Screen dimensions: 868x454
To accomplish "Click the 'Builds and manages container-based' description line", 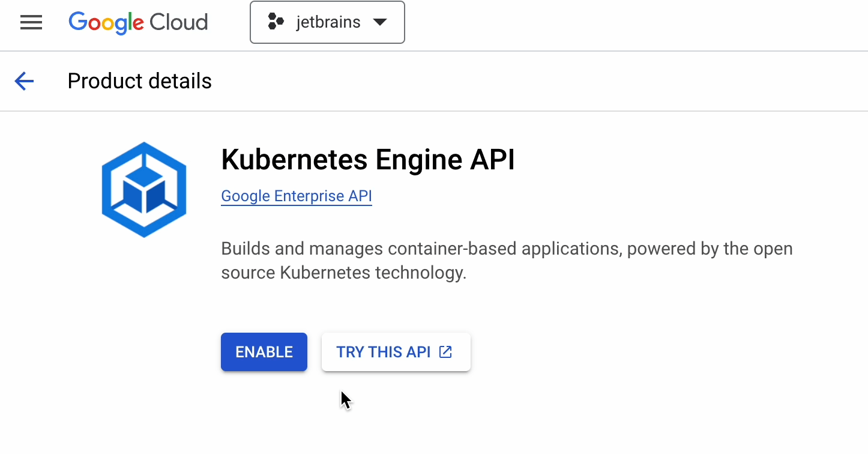I will tap(507, 249).
